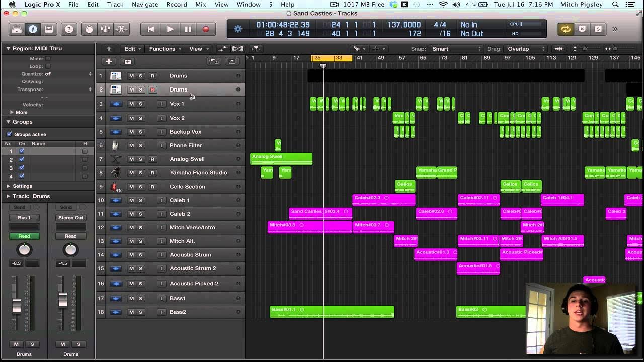Click duplicate track button
This screenshot has width=644, height=362.
point(127,61)
